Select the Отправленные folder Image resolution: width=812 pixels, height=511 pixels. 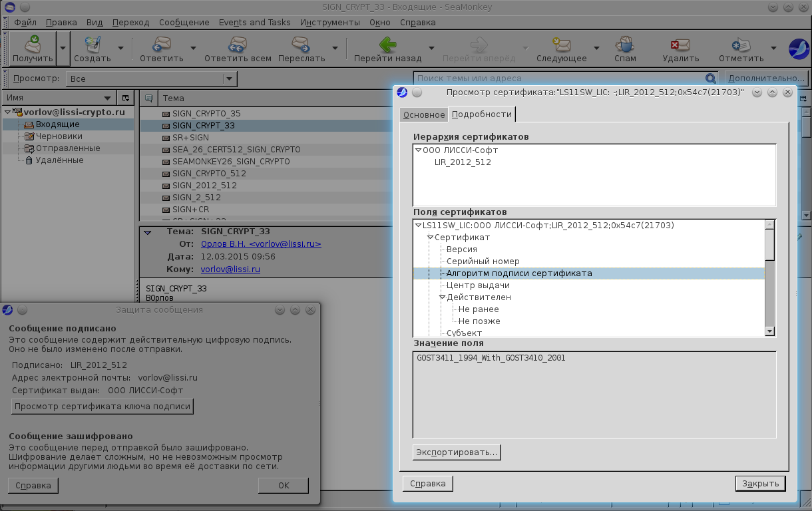tap(67, 148)
